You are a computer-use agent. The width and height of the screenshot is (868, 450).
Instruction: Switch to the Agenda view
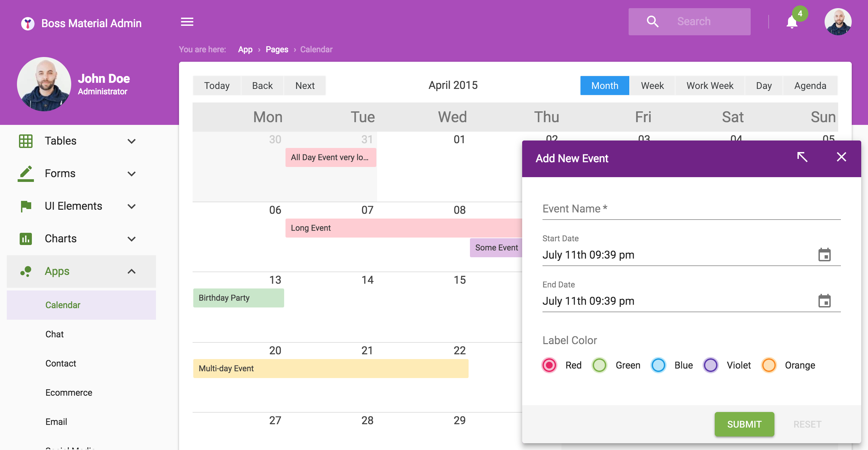coord(810,86)
